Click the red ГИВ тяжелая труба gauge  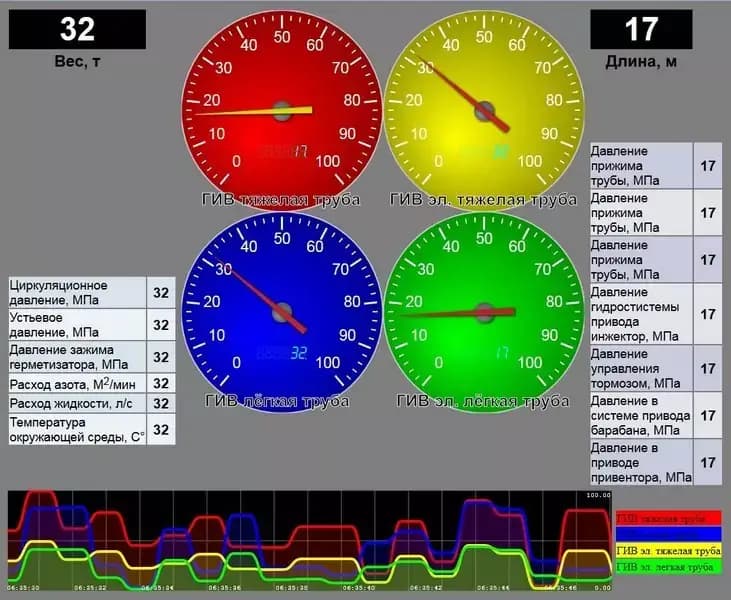coord(282,111)
